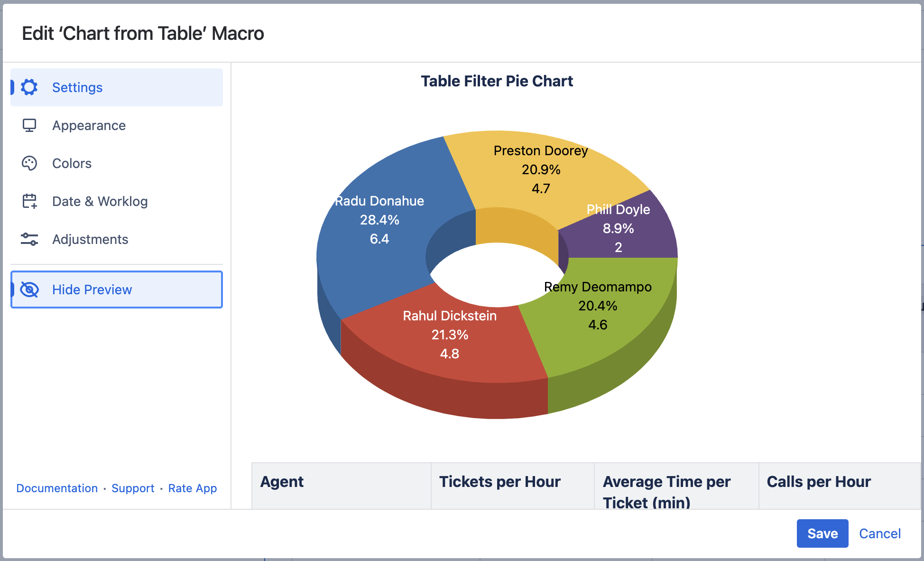Click the crossed-eye Hide Preview icon
The image size is (924, 561).
coord(29,290)
